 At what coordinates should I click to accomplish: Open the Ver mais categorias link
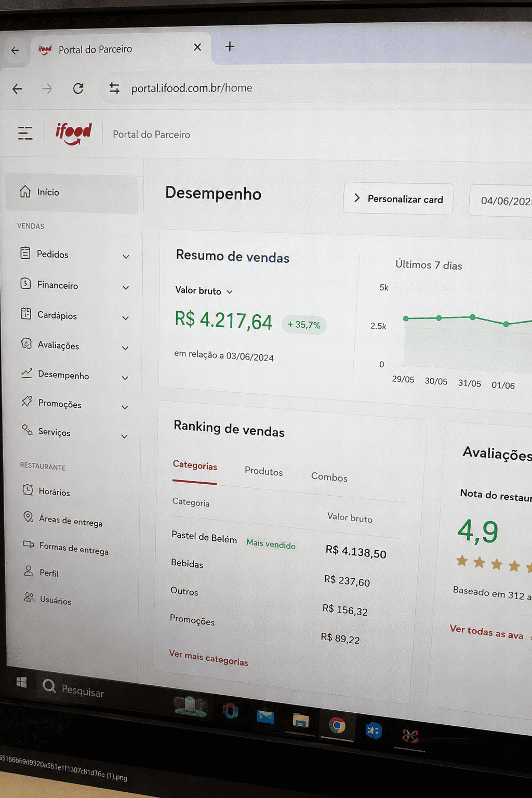(x=208, y=658)
